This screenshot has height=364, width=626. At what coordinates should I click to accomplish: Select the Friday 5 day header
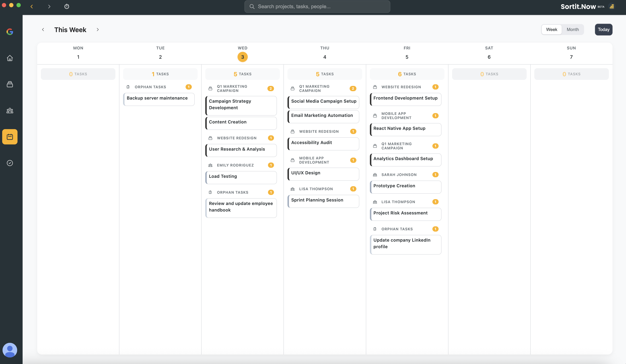coord(407,57)
